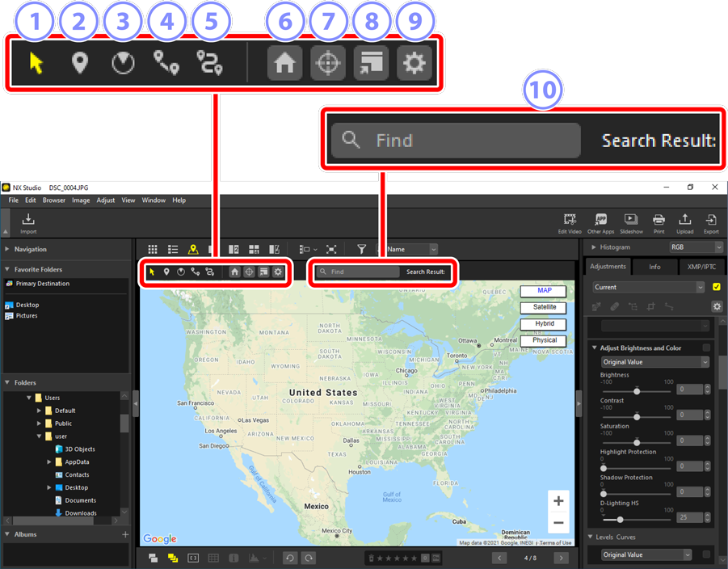
Task: Click the full screen view icon
Action: pyautogui.click(x=331, y=250)
